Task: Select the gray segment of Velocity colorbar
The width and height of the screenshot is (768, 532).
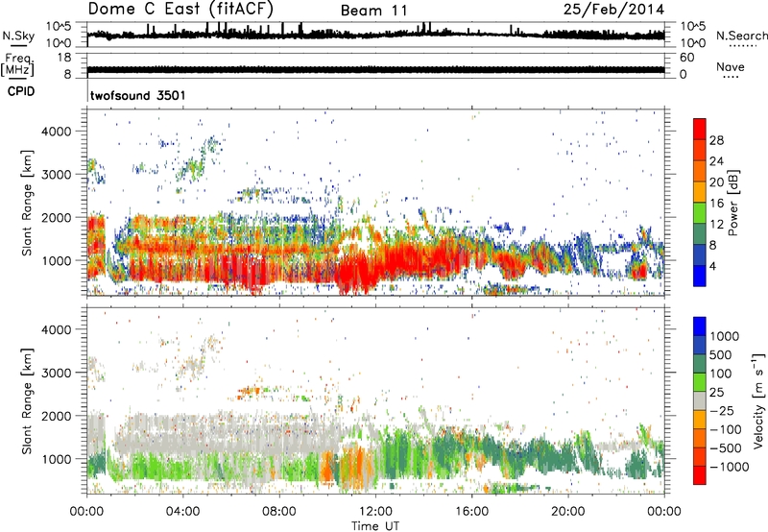Action: pos(700,400)
